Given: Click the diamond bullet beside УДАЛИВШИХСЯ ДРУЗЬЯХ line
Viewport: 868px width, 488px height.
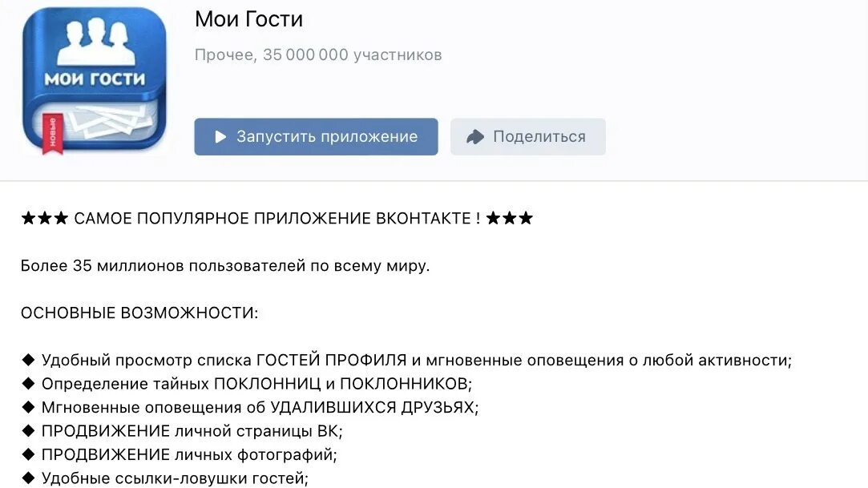Looking at the screenshot, I should point(29,407).
